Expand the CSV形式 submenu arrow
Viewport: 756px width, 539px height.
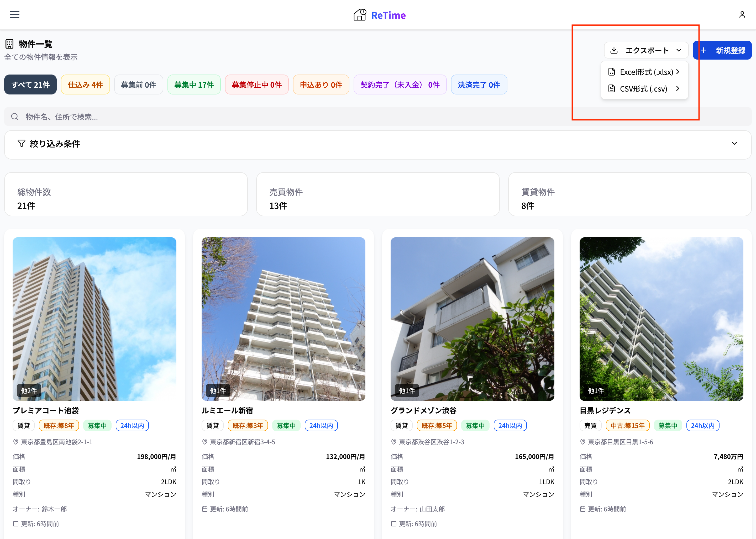678,89
